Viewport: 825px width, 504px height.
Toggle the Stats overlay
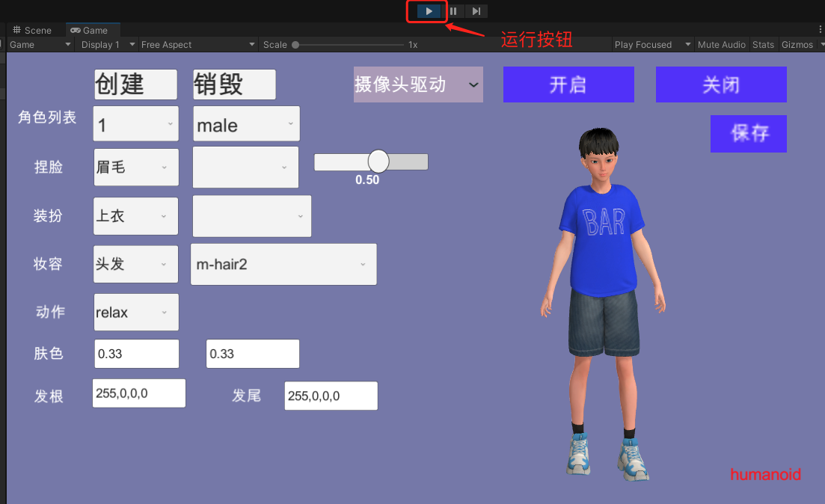[763, 45]
